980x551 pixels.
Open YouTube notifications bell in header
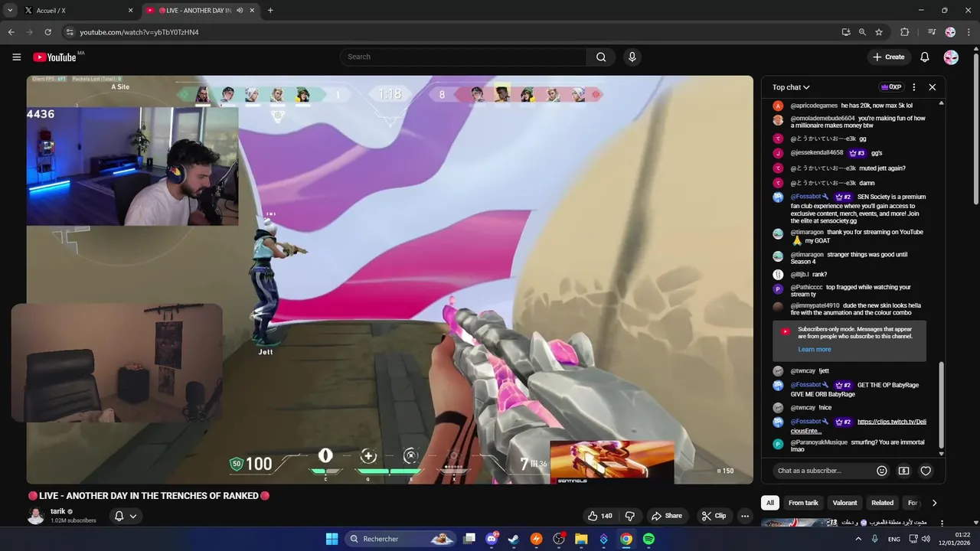(925, 57)
